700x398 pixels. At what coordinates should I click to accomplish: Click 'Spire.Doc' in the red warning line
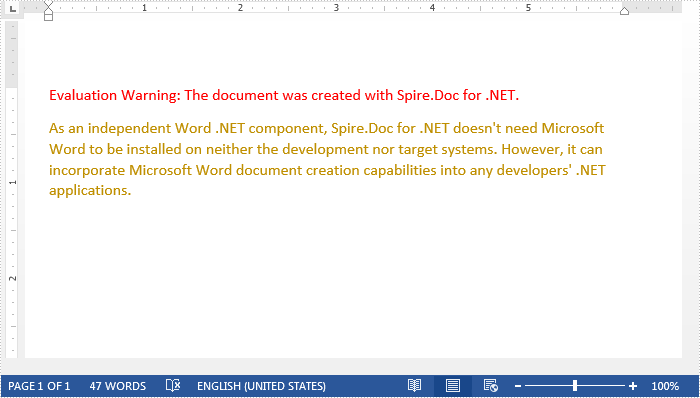click(428, 95)
